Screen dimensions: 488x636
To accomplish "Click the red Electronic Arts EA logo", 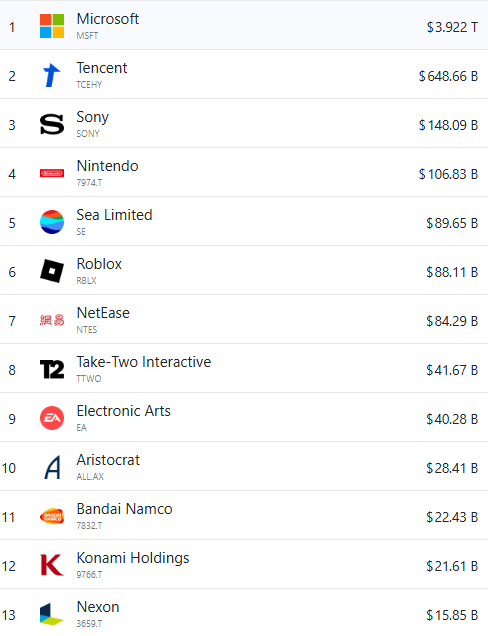I will (52, 418).
